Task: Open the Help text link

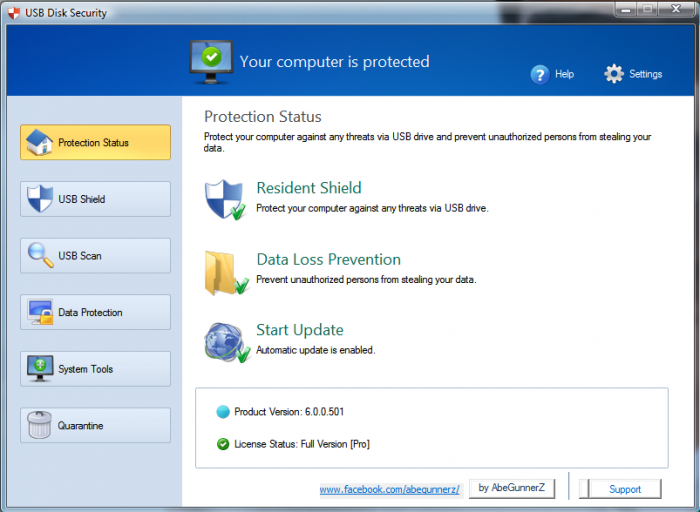Action: (x=564, y=74)
